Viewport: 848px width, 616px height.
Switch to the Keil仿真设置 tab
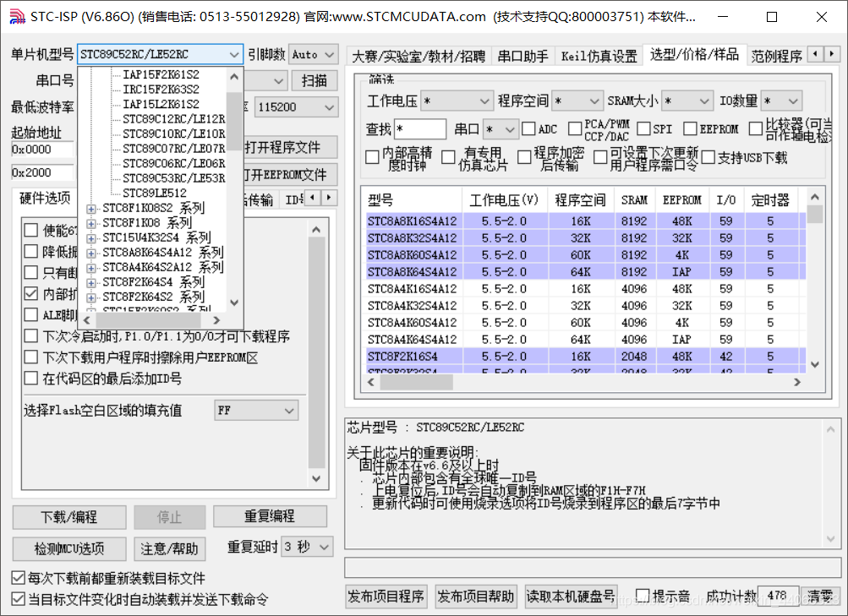pyautogui.click(x=599, y=57)
